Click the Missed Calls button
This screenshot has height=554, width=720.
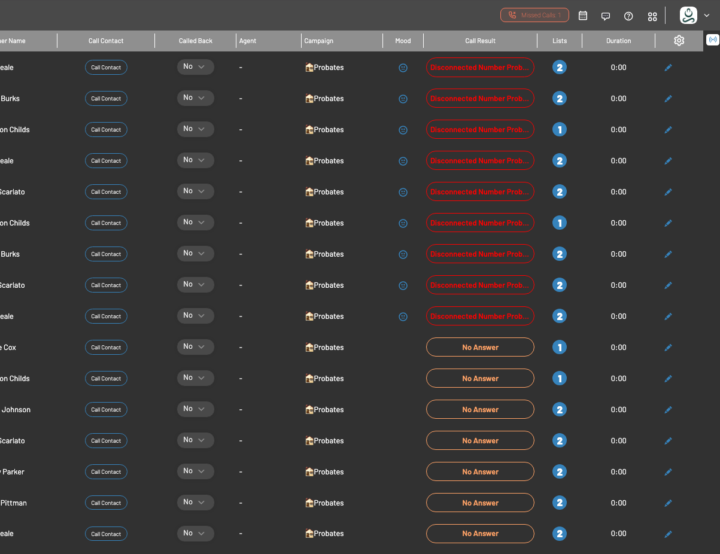pyautogui.click(x=534, y=16)
